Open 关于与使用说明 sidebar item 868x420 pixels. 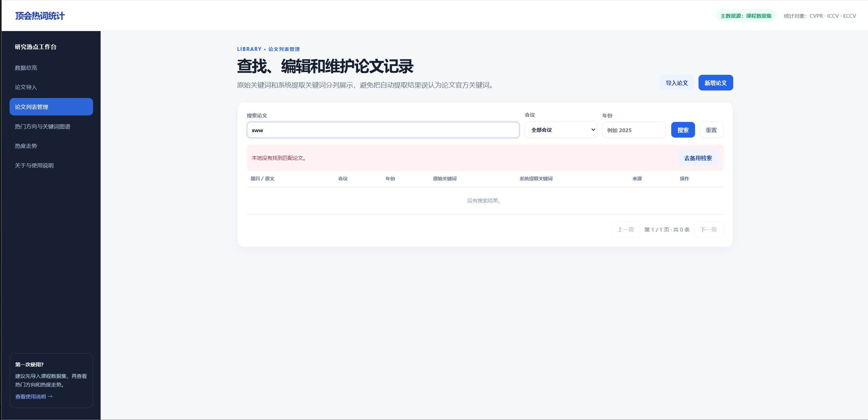point(51,165)
